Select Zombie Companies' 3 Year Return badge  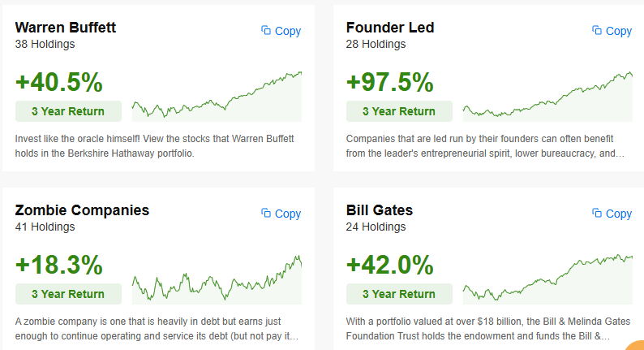click(68, 294)
